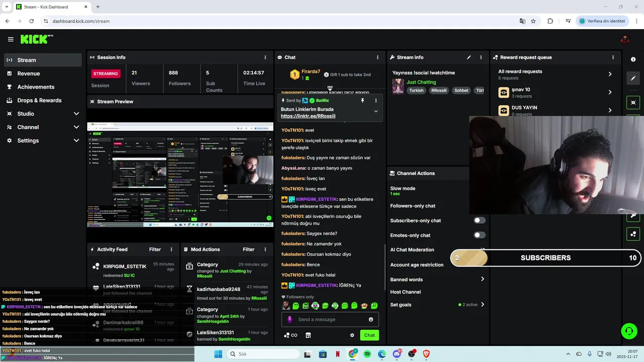Click AI Chat Moderation setting
This screenshot has width=644, height=362.
[412, 250]
